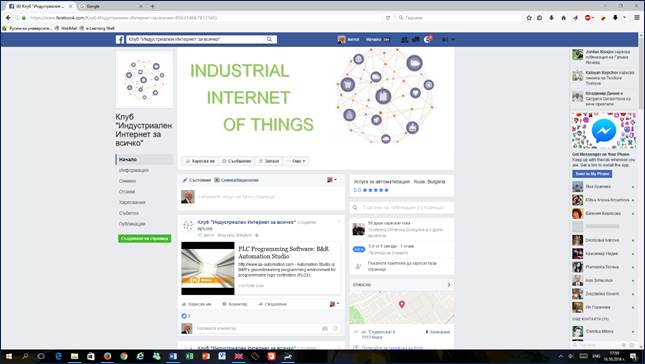Select 'Информация' in left page menu
The width and height of the screenshot is (645, 364).
click(134, 170)
